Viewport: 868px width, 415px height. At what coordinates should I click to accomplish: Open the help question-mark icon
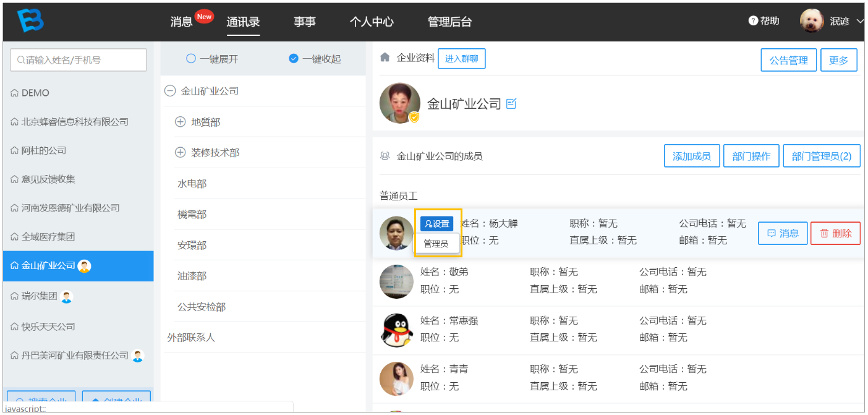point(753,21)
